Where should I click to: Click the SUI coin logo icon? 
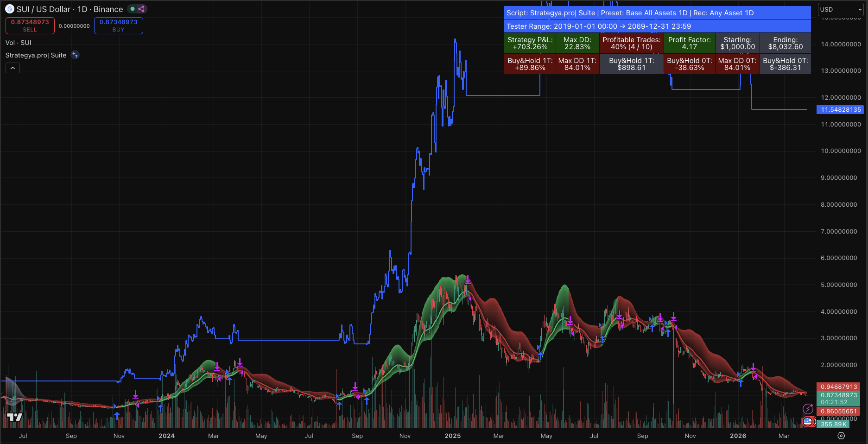click(10, 9)
